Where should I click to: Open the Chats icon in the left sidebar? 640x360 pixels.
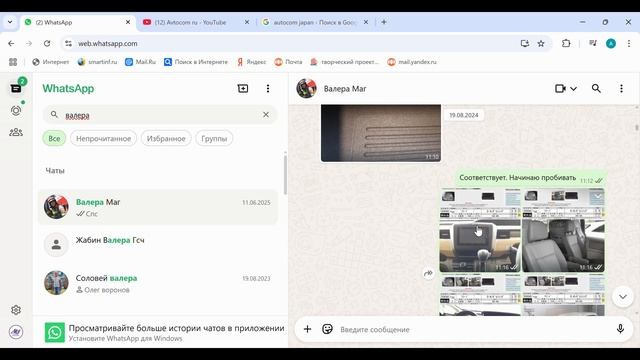(x=16, y=88)
